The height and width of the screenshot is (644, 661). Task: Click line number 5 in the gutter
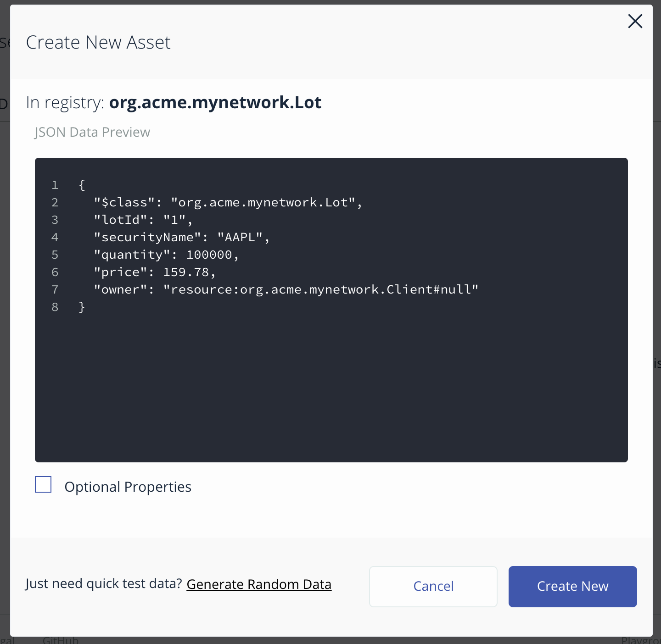point(55,255)
